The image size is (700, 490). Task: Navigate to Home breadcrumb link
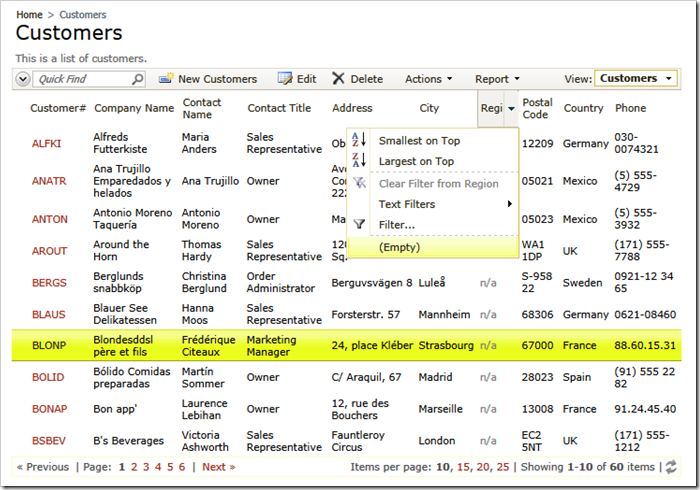pos(29,15)
